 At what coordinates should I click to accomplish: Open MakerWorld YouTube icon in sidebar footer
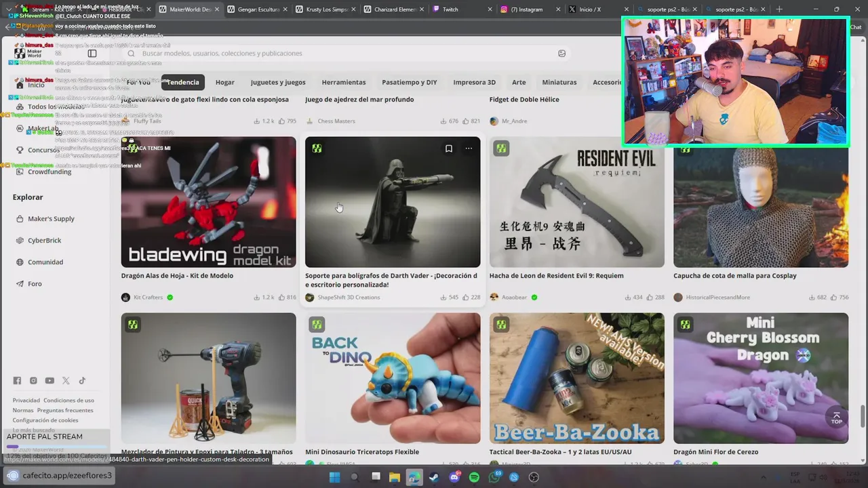pos(50,381)
